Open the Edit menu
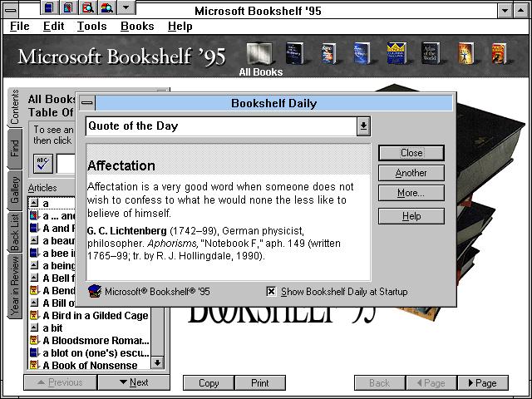This screenshot has height=399, width=532. click(53, 26)
